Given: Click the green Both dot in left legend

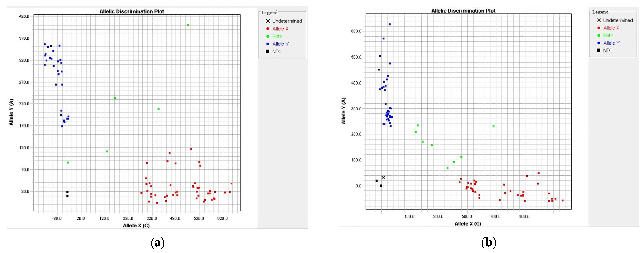Looking at the screenshot, I should (x=268, y=36).
